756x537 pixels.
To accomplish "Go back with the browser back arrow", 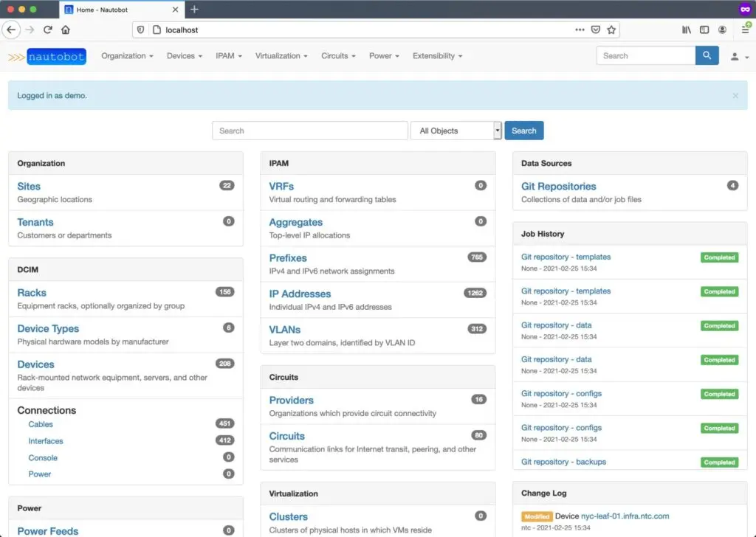I will (x=11, y=30).
